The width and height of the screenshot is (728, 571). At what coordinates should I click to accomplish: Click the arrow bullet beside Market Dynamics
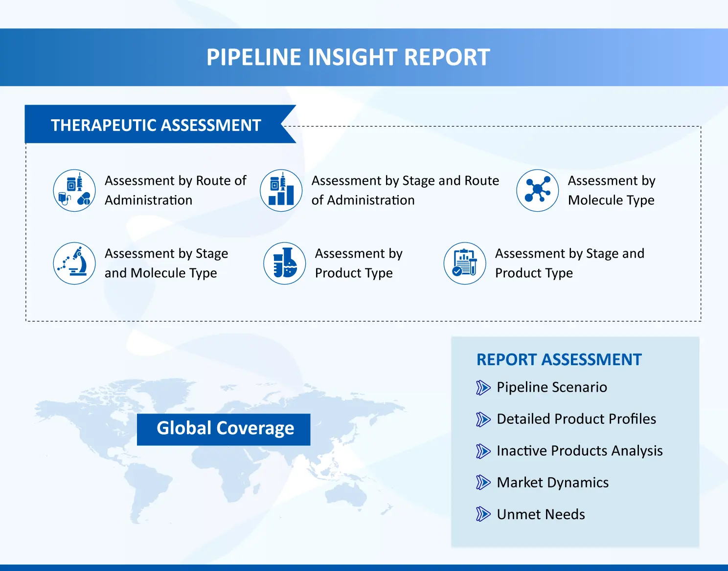(x=483, y=483)
